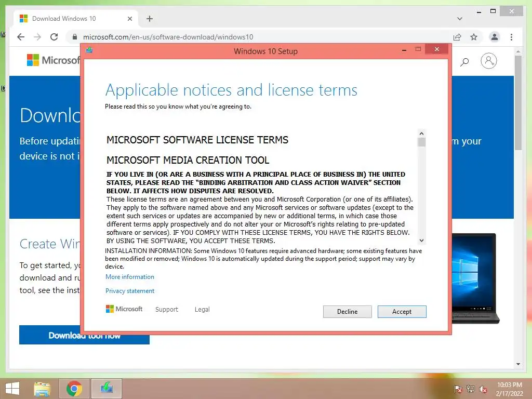Click the Chrome window minimize button
The image size is (532, 399).
478,12
